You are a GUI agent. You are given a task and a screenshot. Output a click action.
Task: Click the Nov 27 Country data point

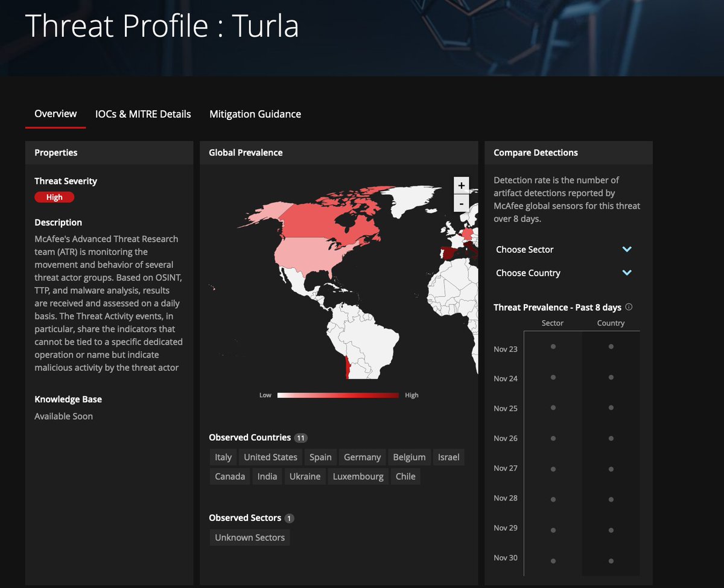point(611,469)
